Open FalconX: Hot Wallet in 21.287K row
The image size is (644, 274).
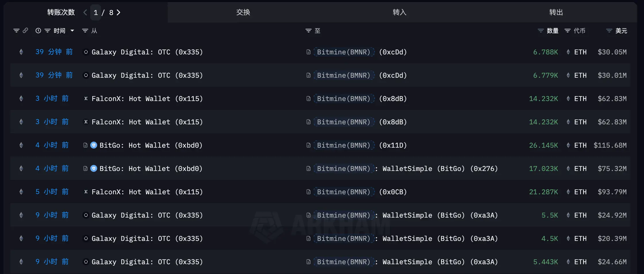coord(147,192)
